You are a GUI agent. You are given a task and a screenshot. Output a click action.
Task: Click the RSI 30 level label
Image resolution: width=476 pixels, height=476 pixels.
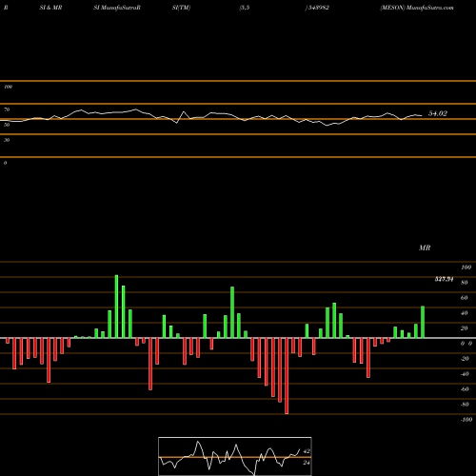[x=7, y=140]
